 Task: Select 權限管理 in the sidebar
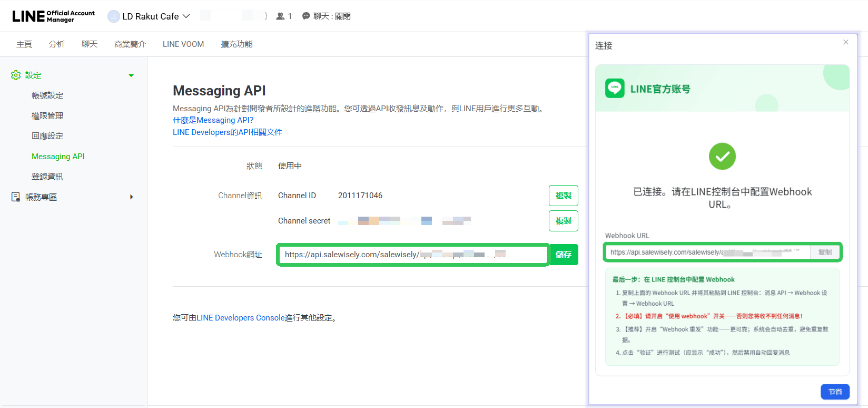point(47,116)
